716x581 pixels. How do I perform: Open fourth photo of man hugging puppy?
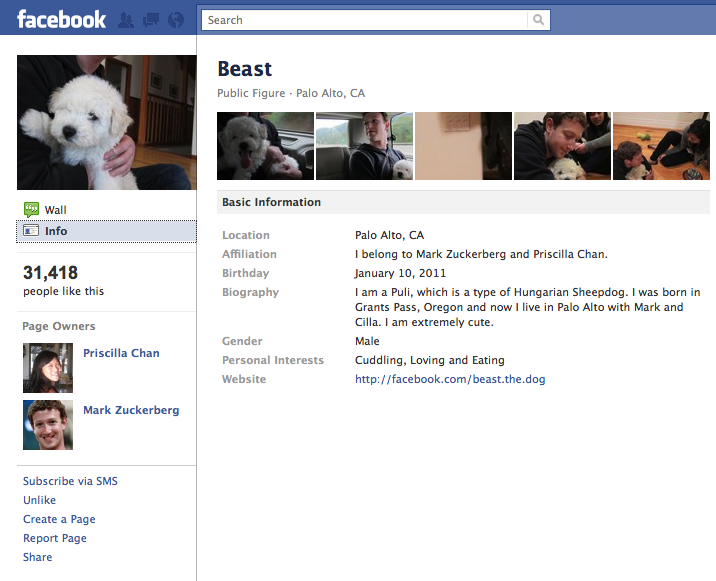[x=563, y=146]
